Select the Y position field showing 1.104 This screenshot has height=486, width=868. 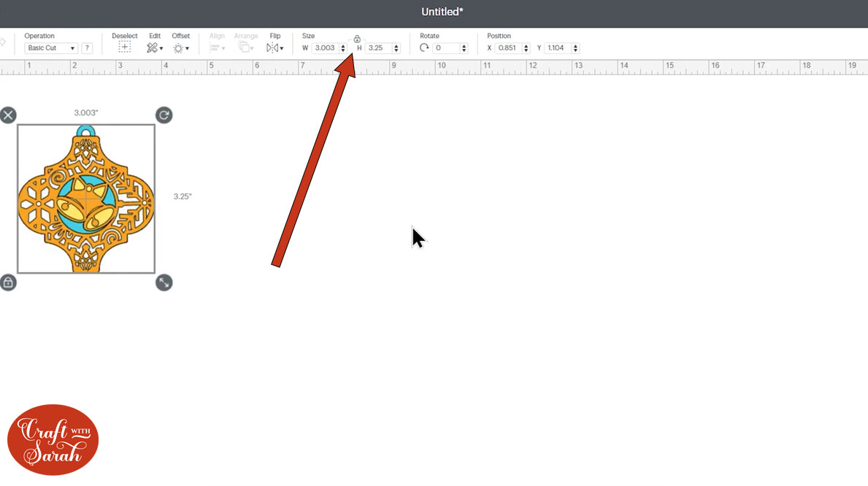click(558, 48)
